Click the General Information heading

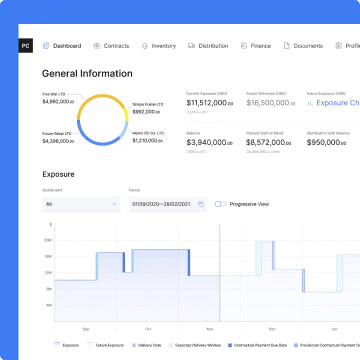tap(87, 73)
